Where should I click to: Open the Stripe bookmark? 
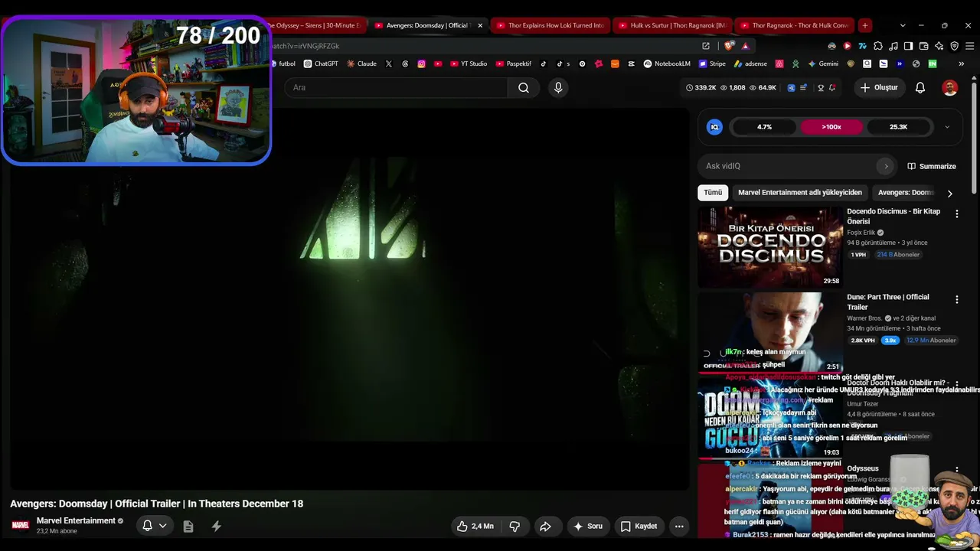pyautogui.click(x=712, y=64)
